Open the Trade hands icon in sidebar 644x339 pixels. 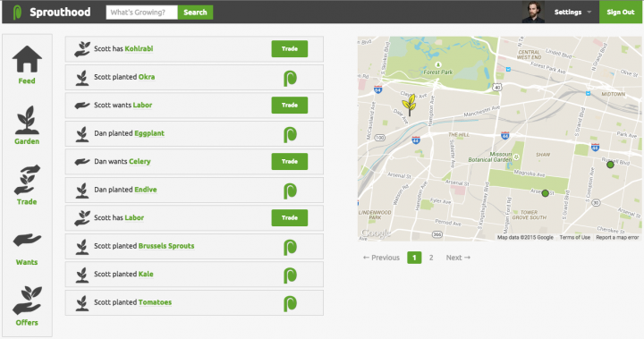coord(27,180)
